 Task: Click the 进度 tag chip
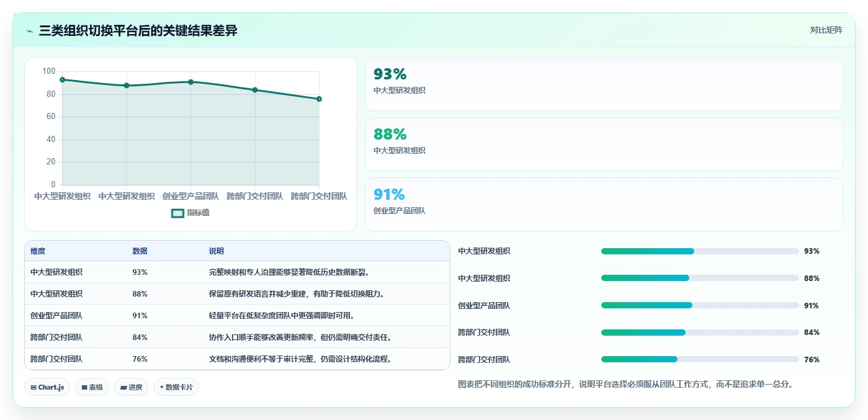(x=131, y=387)
